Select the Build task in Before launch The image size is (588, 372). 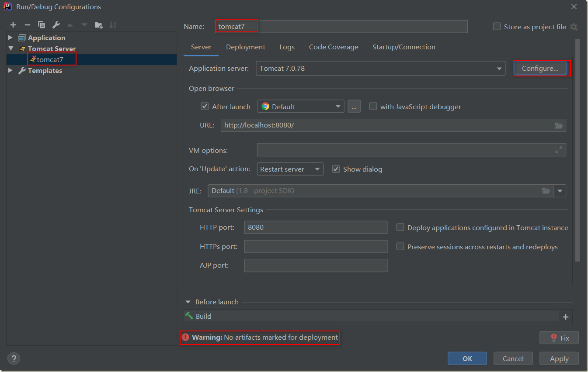click(x=371, y=316)
